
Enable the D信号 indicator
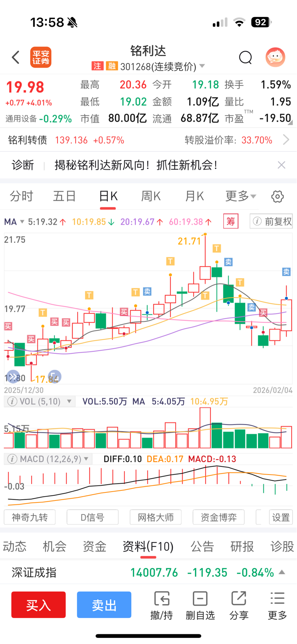pos(93,517)
